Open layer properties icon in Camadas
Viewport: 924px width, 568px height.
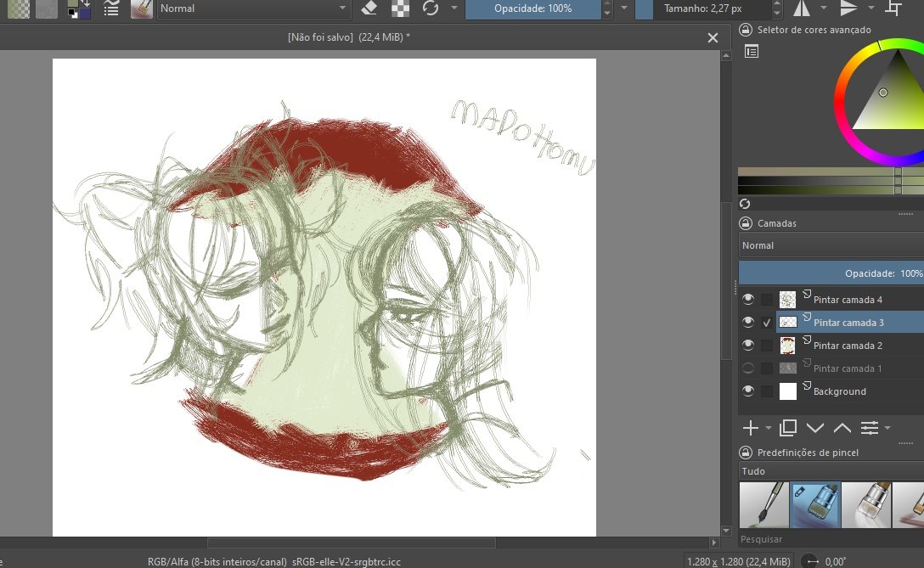[870, 428]
